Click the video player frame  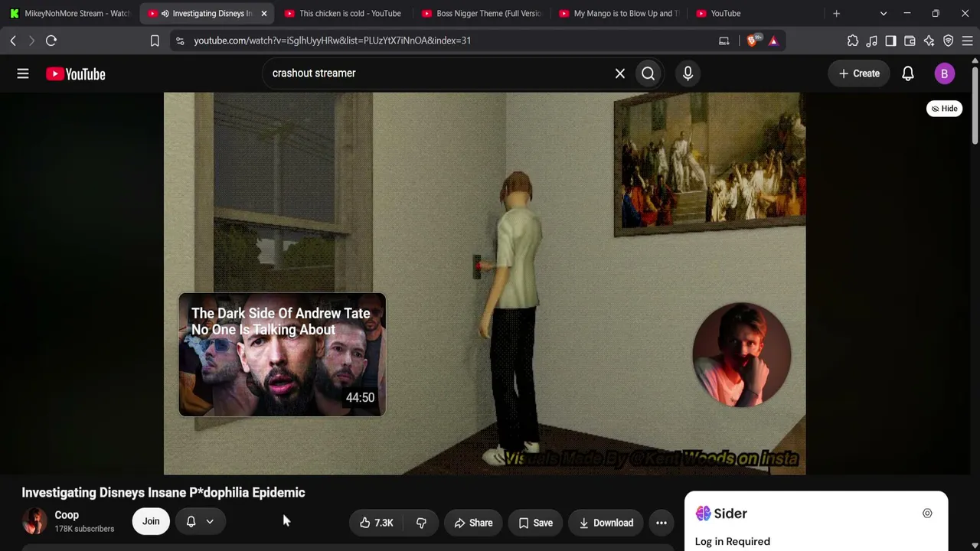pos(485,284)
